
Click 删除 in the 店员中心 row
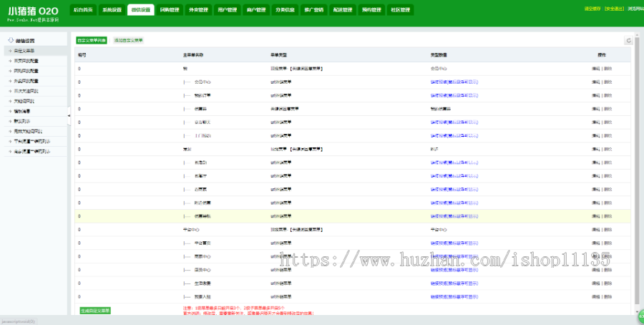tap(608, 270)
